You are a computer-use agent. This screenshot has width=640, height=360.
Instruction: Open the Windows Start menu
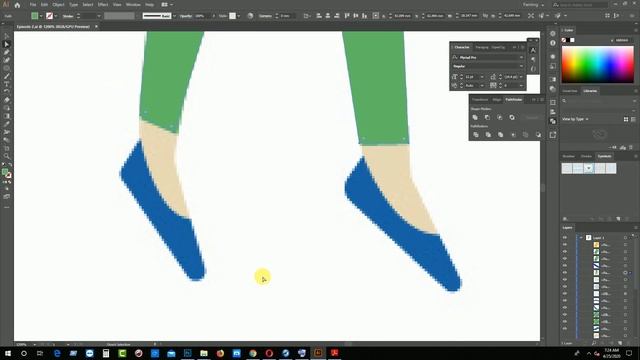(x=8, y=353)
